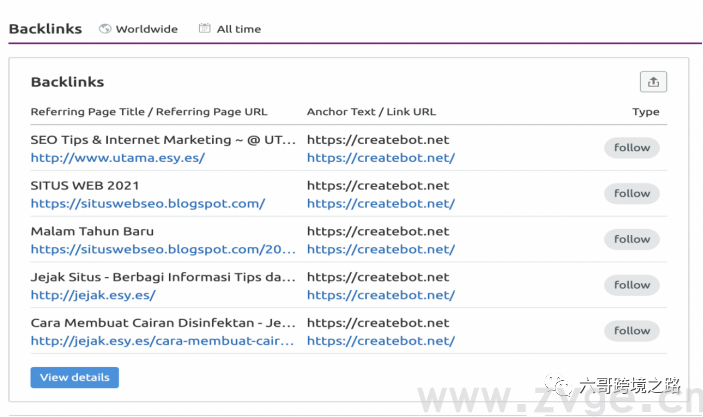The image size is (703, 417).
Task: Click the calendar icon beside All time
Action: (204, 29)
